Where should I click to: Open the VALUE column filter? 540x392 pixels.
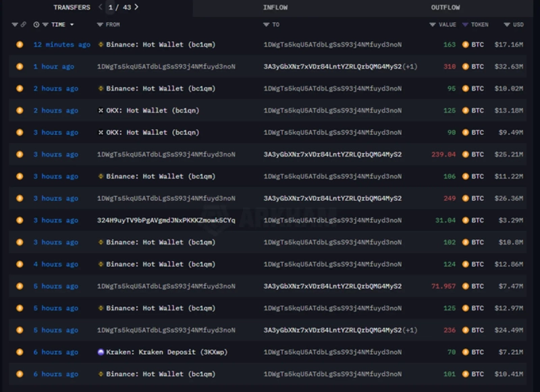pos(433,25)
